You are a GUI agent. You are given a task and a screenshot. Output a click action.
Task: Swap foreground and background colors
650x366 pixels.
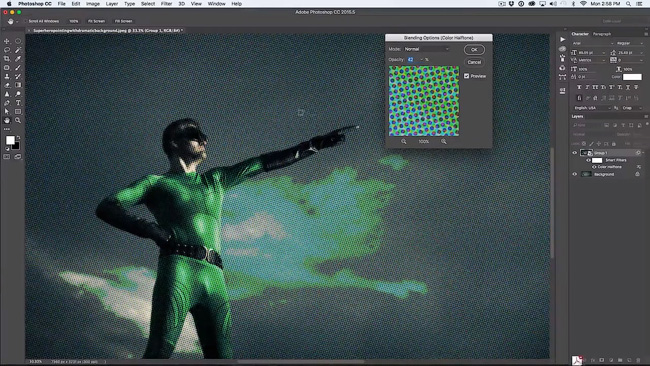tap(18, 137)
